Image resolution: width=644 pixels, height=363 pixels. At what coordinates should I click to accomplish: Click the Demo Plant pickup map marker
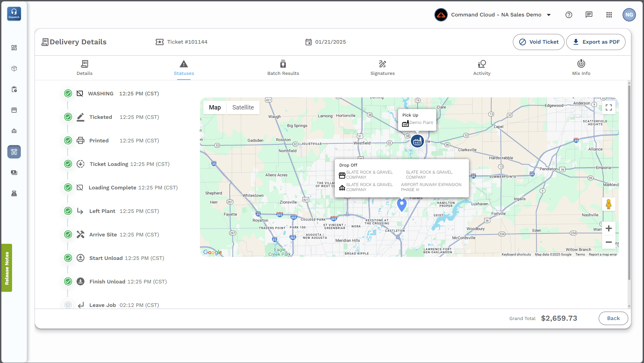(417, 141)
